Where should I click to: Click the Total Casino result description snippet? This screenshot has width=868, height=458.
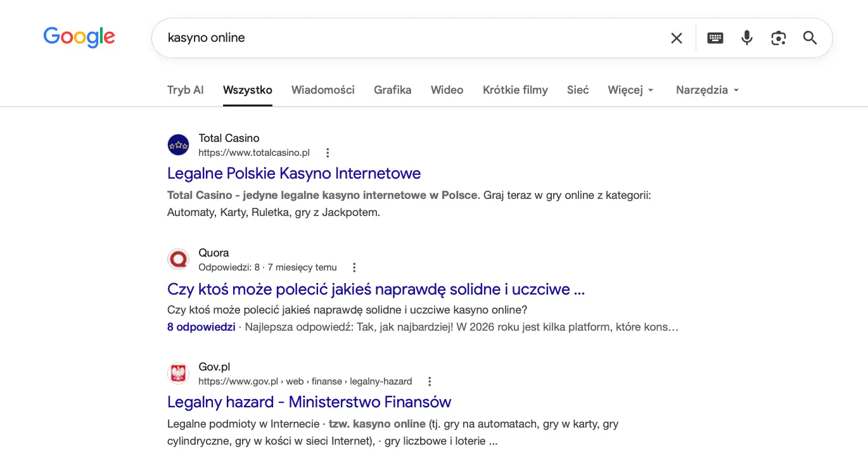tap(409, 203)
